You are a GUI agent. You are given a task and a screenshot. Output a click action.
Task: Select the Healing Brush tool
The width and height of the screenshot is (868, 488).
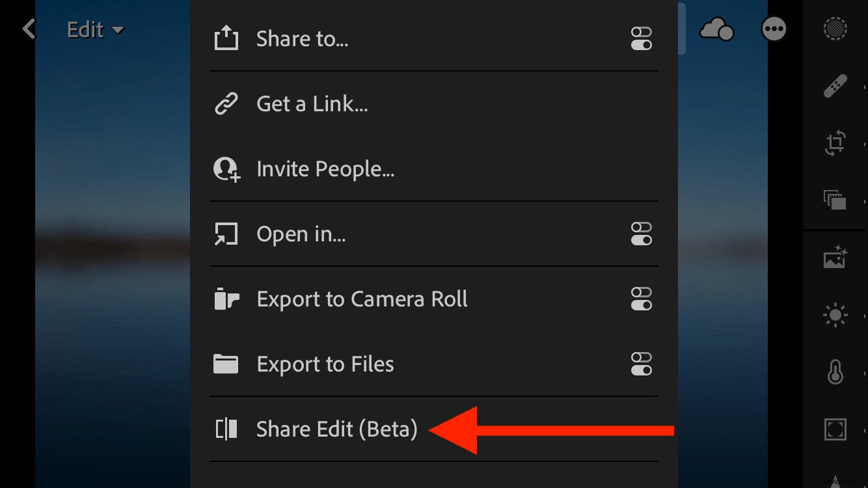point(835,85)
